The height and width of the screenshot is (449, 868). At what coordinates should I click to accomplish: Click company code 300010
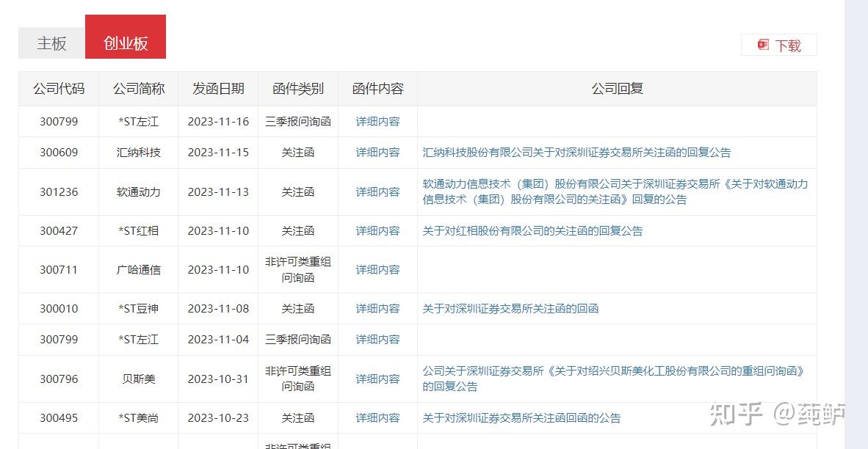click(x=59, y=309)
